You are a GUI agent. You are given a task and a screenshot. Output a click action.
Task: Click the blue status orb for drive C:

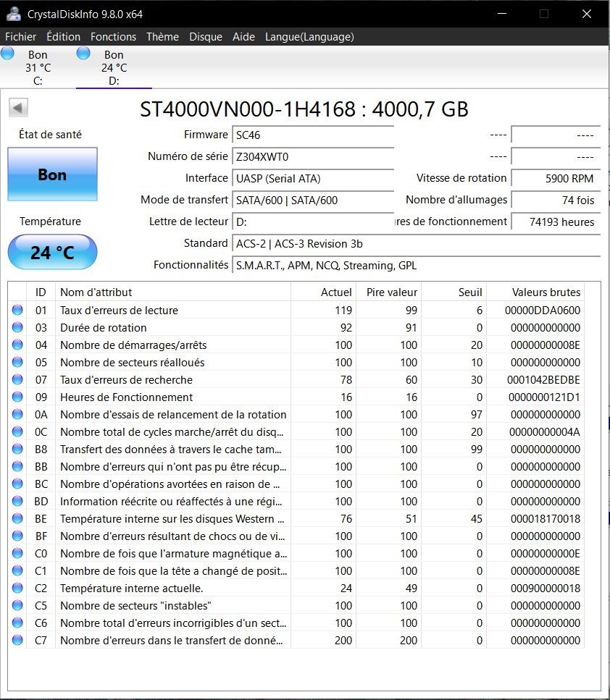pos(7,54)
